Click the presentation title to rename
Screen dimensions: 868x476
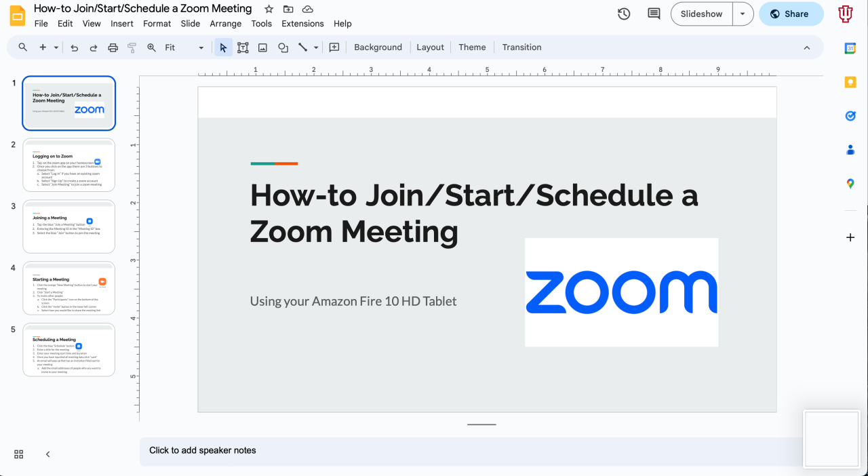point(143,9)
